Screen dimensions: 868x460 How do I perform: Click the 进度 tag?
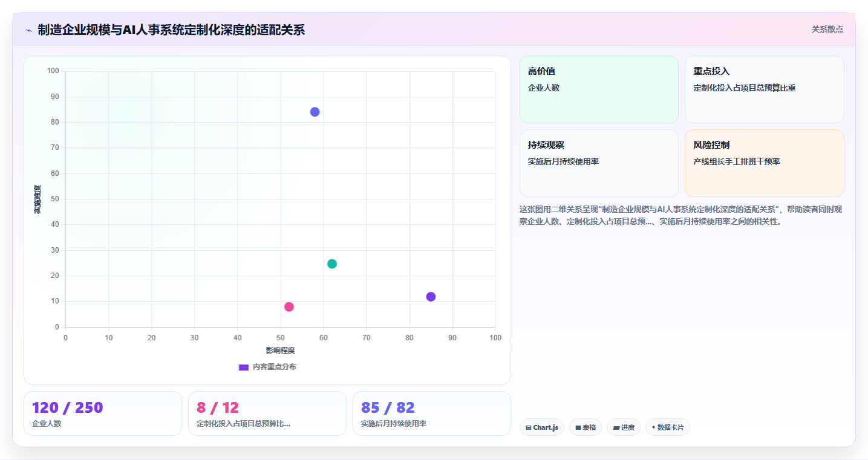point(624,427)
